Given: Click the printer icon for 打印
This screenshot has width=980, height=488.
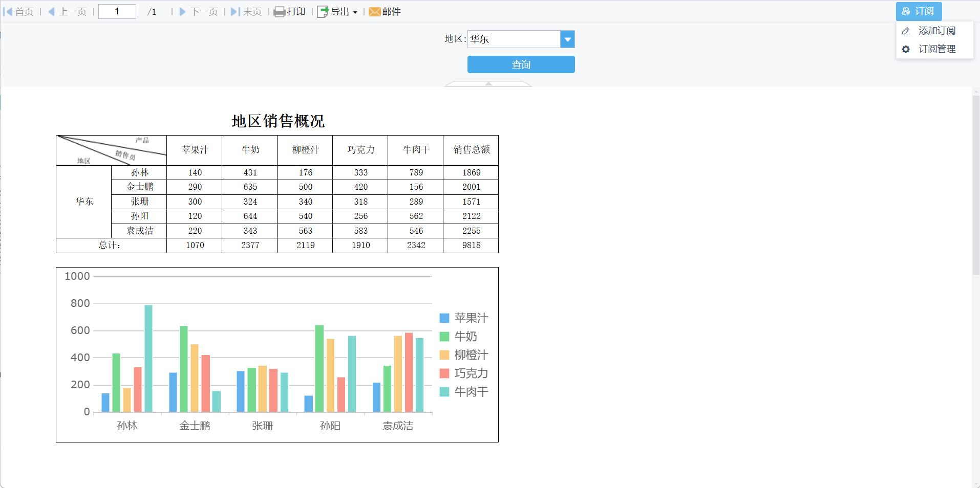Looking at the screenshot, I should click(280, 12).
